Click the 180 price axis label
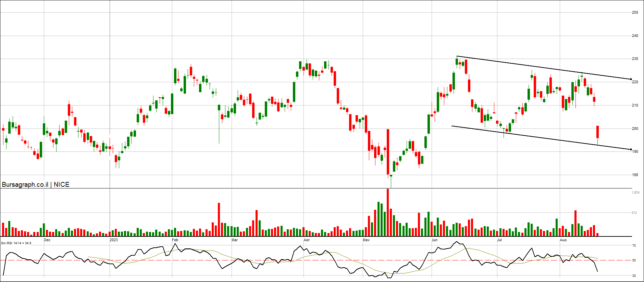 pyautogui.click(x=635, y=175)
